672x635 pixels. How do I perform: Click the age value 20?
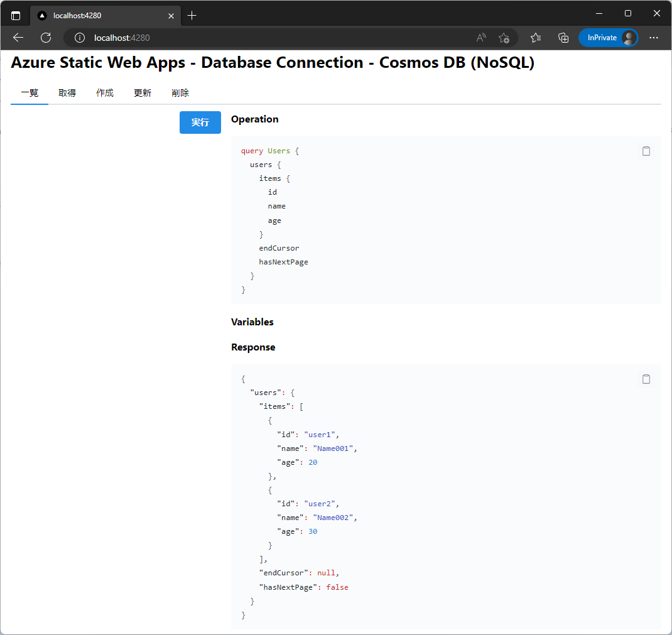click(313, 462)
